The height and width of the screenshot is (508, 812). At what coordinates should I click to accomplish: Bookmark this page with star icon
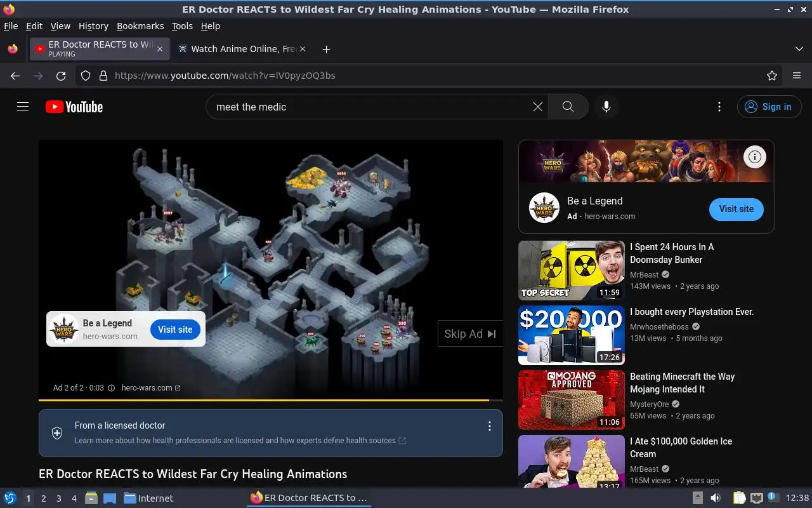pos(772,76)
